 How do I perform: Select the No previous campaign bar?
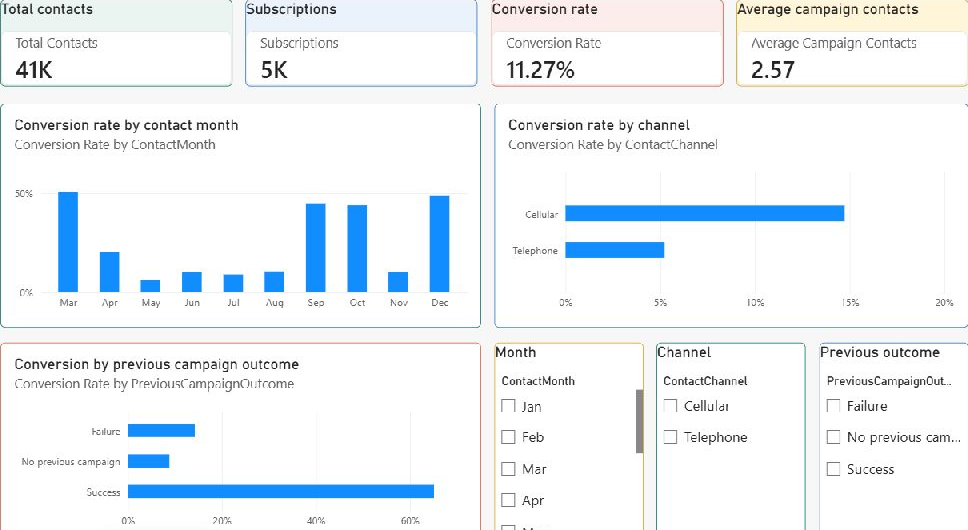coord(148,462)
